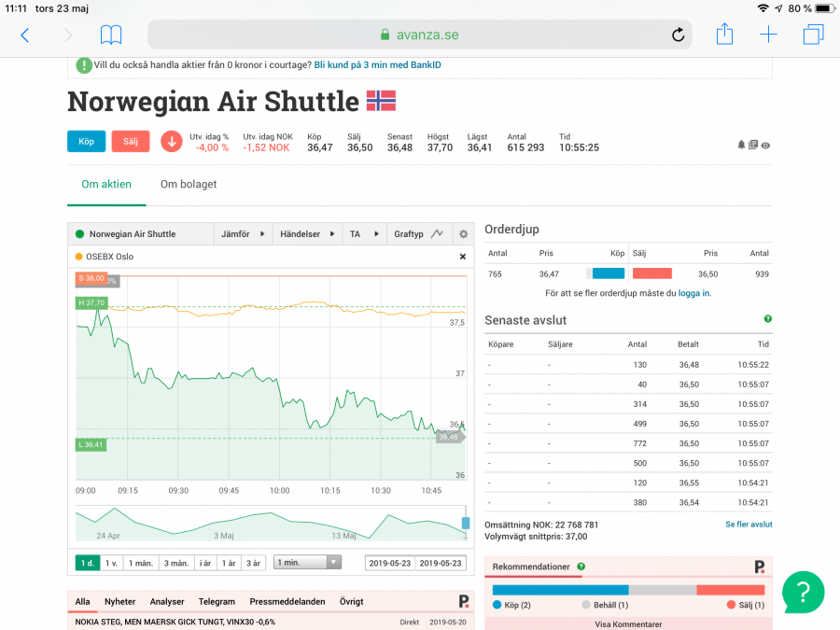This screenshot has width=840, height=630.
Task: Select the Övrigt news tab
Action: click(x=352, y=602)
